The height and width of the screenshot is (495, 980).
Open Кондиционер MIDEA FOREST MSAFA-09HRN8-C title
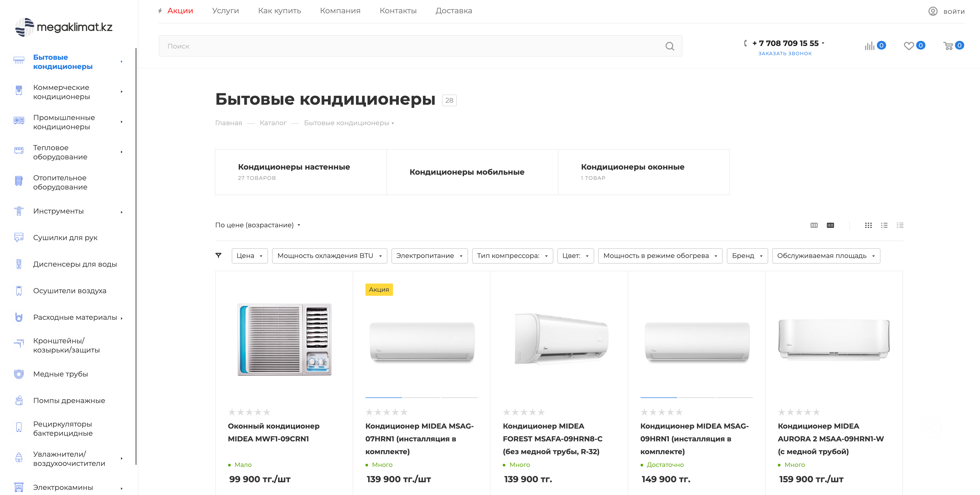[552, 439]
